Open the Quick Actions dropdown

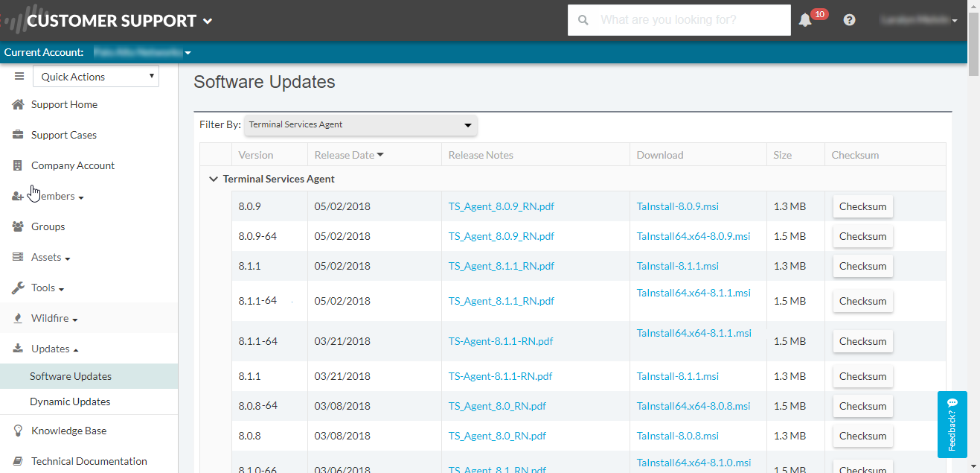click(96, 76)
